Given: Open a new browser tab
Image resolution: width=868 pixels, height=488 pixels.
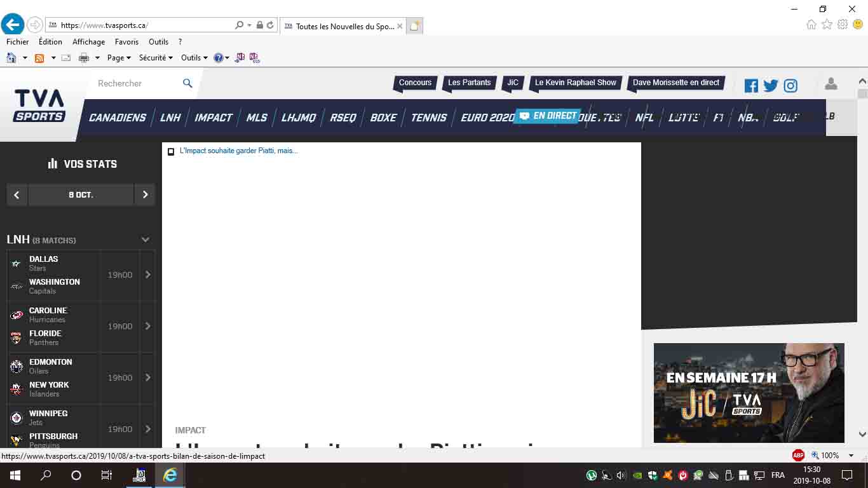Looking at the screenshot, I should pyautogui.click(x=414, y=26).
